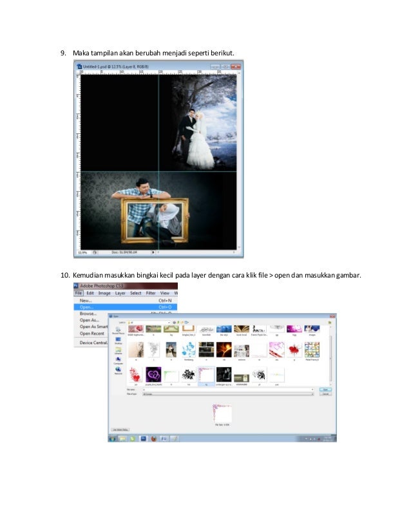Screen dimensions: 411x532
Task: Click the Use Adobe Dialog button
Action: click(120, 430)
